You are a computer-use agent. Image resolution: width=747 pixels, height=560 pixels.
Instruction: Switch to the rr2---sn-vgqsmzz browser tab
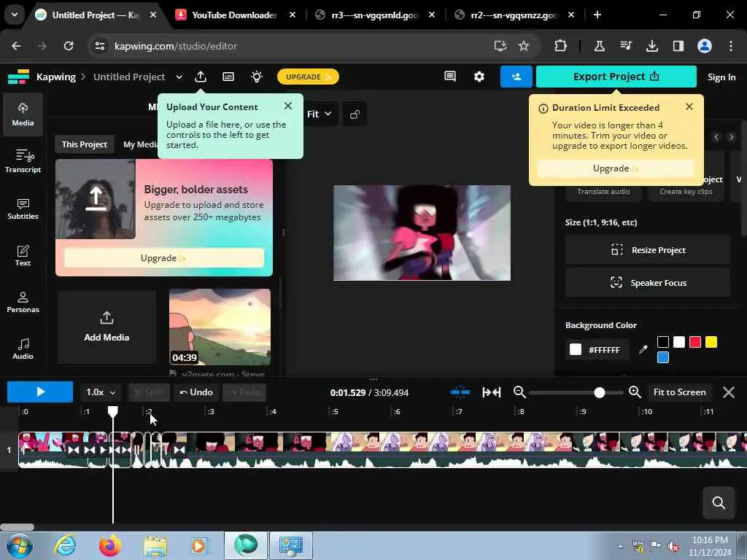pos(514,15)
